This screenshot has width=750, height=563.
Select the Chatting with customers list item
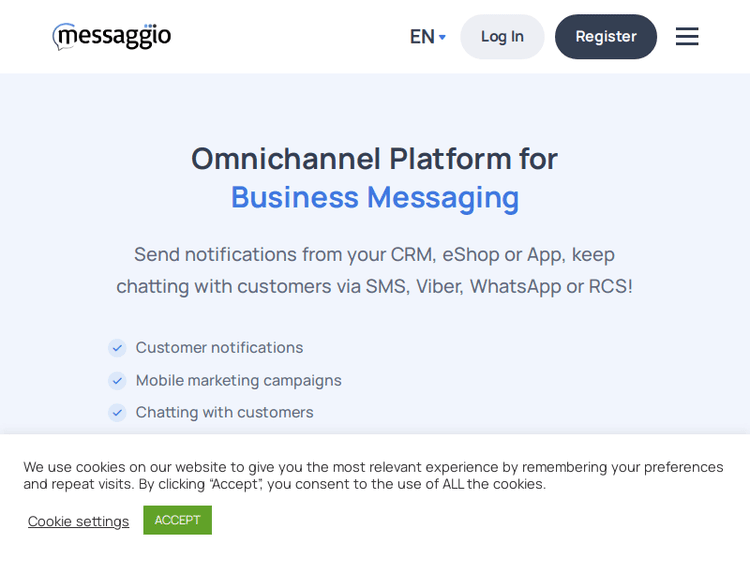click(x=224, y=412)
